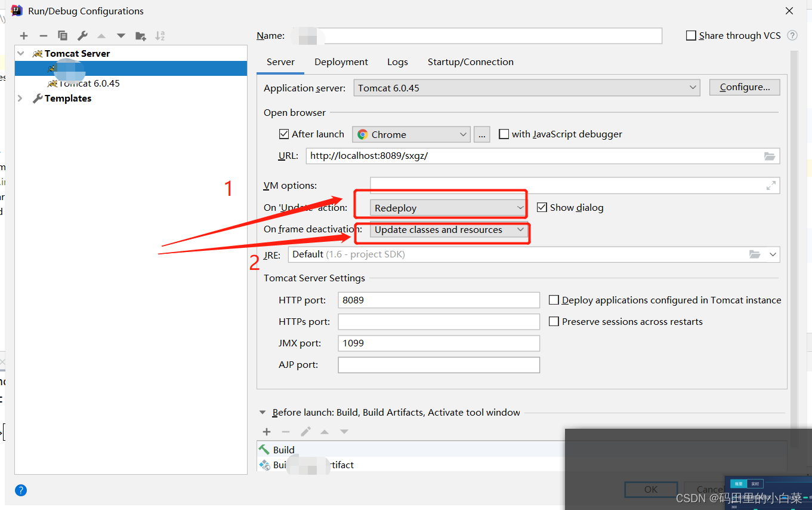812x510 pixels.
Task: Open JRE dropdown arrow
Action: pos(773,254)
